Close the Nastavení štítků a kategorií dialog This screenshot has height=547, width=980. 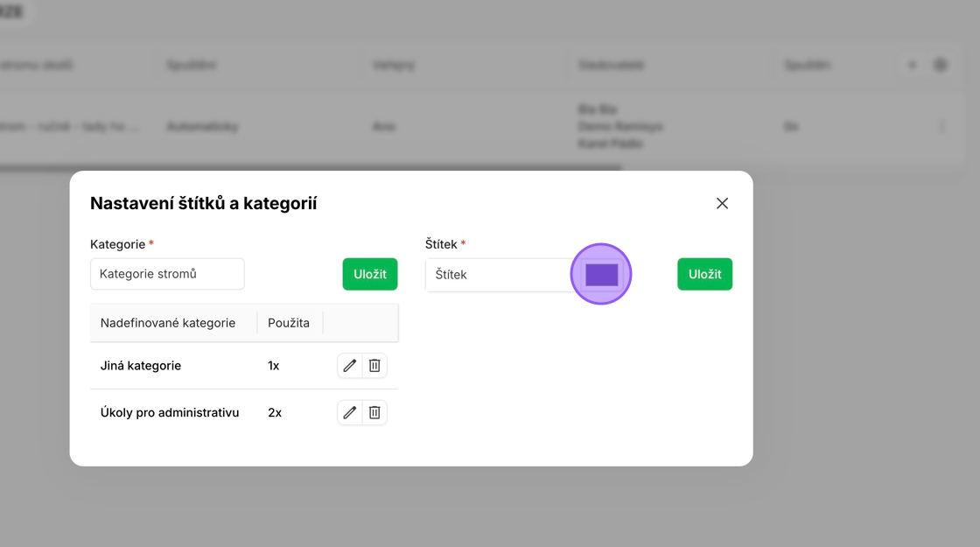point(722,203)
